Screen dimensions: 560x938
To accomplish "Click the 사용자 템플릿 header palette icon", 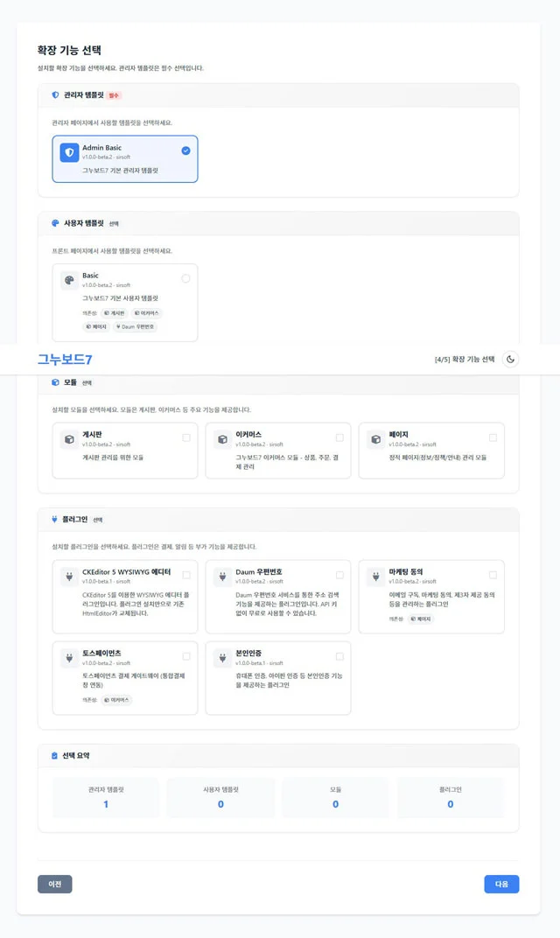I will click(x=56, y=223).
